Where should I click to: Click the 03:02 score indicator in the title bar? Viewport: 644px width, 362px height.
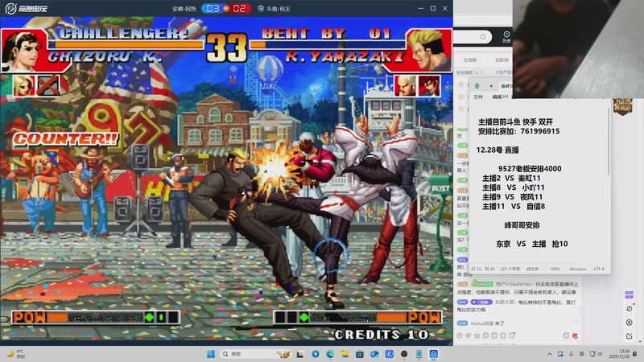(x=226, y=8)
